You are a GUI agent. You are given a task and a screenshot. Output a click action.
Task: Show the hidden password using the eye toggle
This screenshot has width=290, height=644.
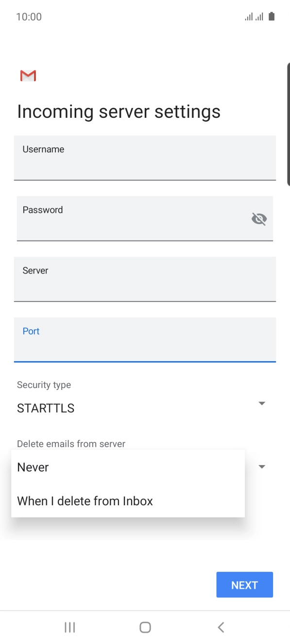coord(259,219)
